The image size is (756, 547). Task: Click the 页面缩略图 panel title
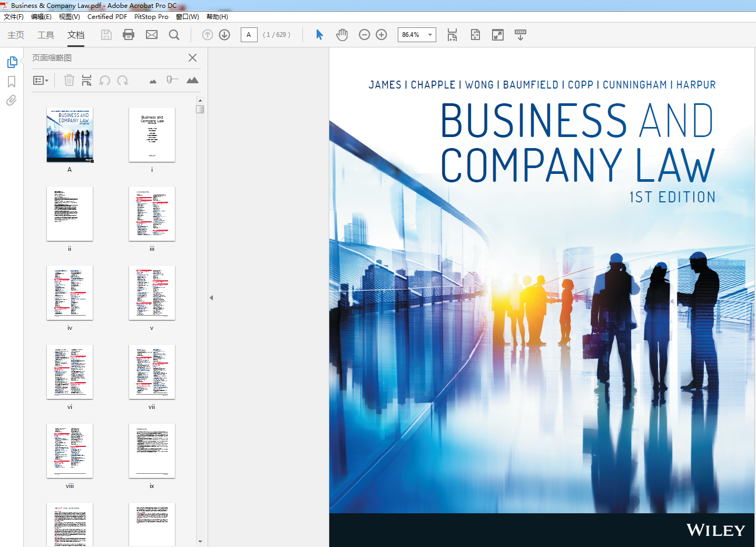tap(52, 58)
